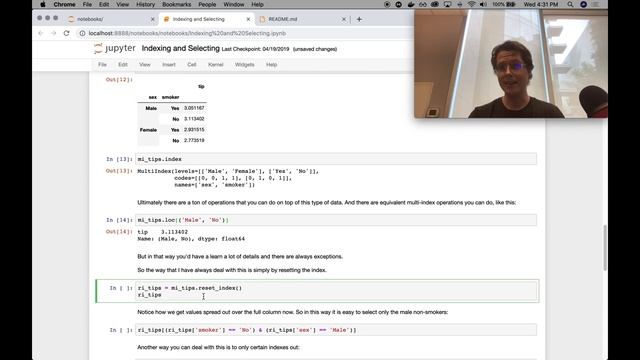
Task: Select the mi_tips.loc code cell
Action: tap(336, 220)
